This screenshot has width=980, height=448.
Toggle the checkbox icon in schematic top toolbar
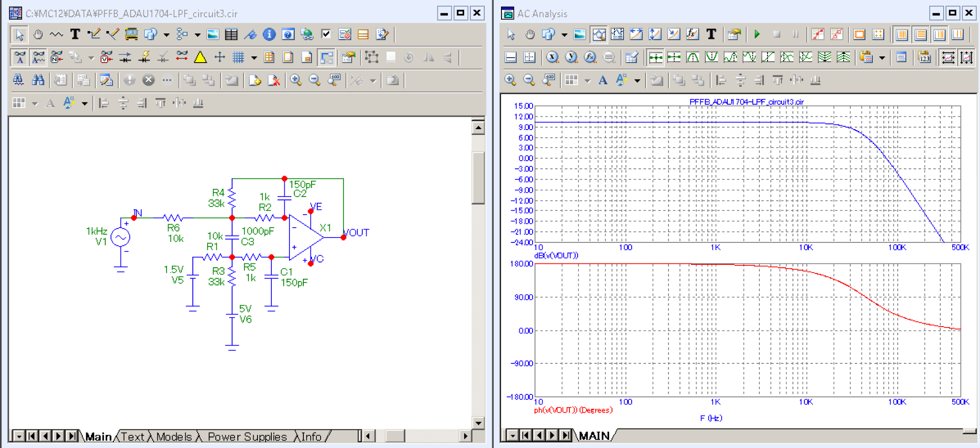(326, 34)
